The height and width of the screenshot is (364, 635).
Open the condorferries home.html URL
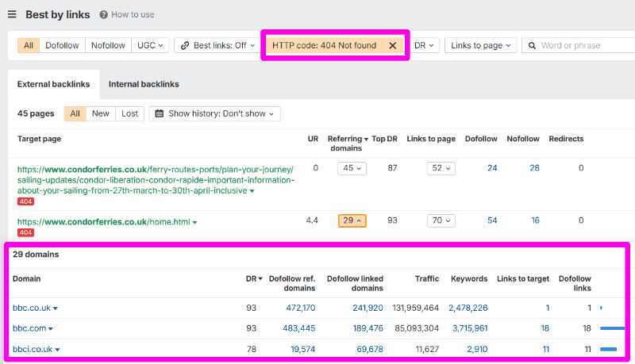tap(104, 221)
